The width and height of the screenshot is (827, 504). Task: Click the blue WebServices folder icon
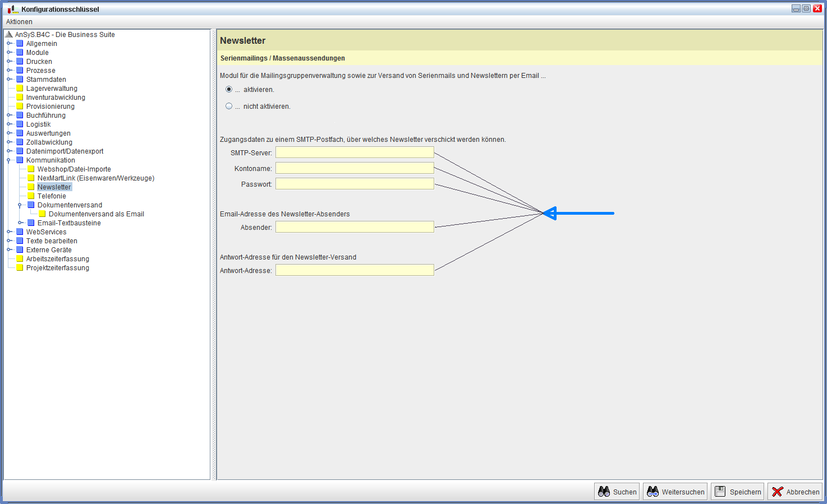point(20,232)
